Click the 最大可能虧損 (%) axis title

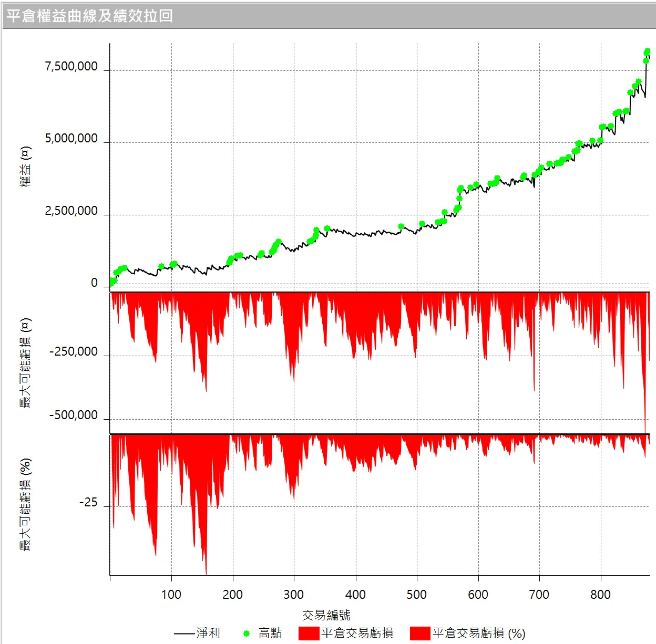(x=25, y=504)
